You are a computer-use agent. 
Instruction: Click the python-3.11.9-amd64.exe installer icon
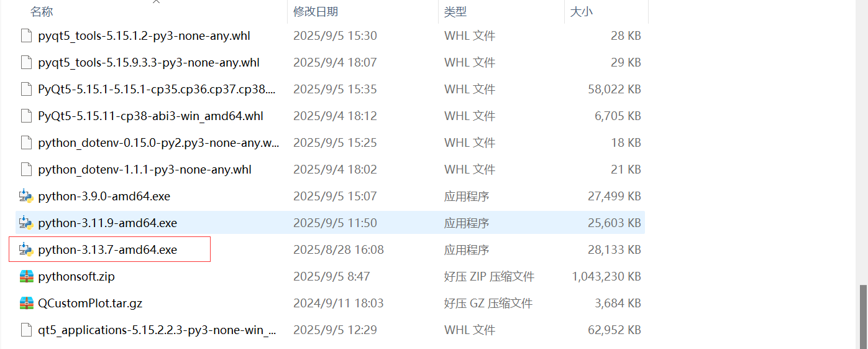(25, 223)
